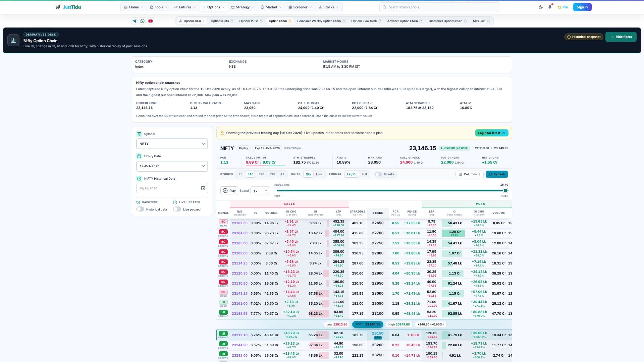Click the replay time slider handle
The height and width of the screenshot is (362, 644).
pyautogui.click(x=505, y=191)
